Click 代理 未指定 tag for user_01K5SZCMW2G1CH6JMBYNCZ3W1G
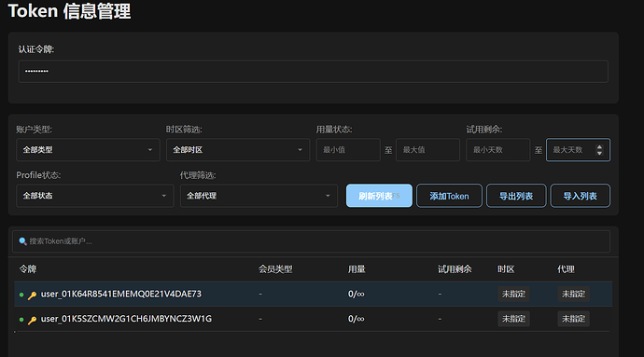The image size is (644, 357). point(573,319)
